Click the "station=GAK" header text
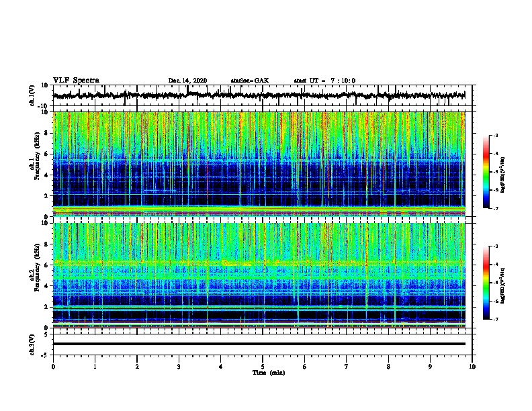 [x=250, y=81]
